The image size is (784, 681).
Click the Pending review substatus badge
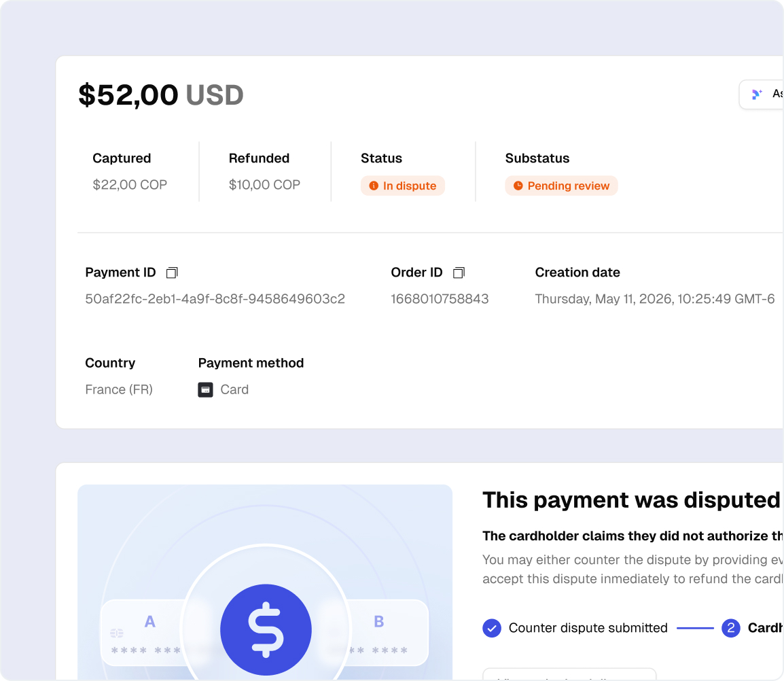pos(561,186)
